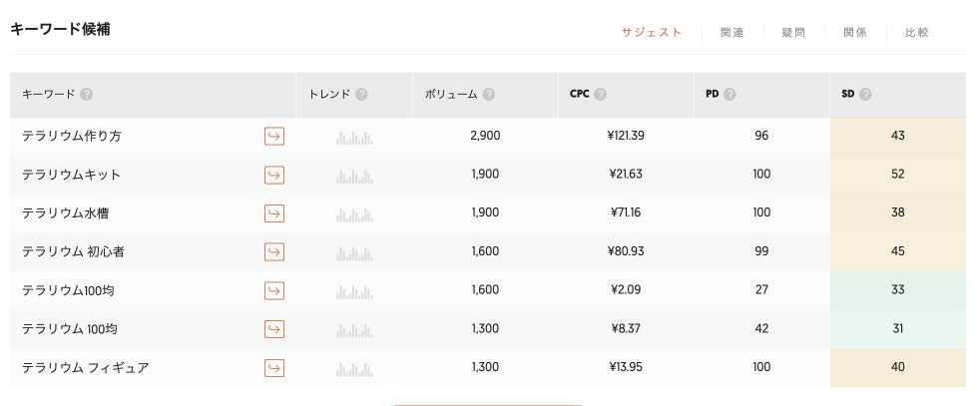Open arrow icon for テラリウム 初心者
Viewport: 980px width, 406px height.
click(273, 251)
